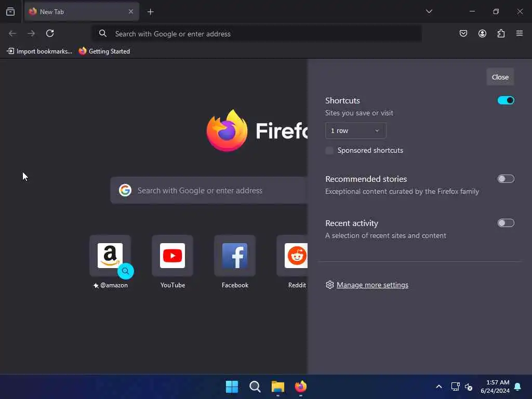532x399 pixels.
Task: Enable Recent activity toggle
Action: 506,223
